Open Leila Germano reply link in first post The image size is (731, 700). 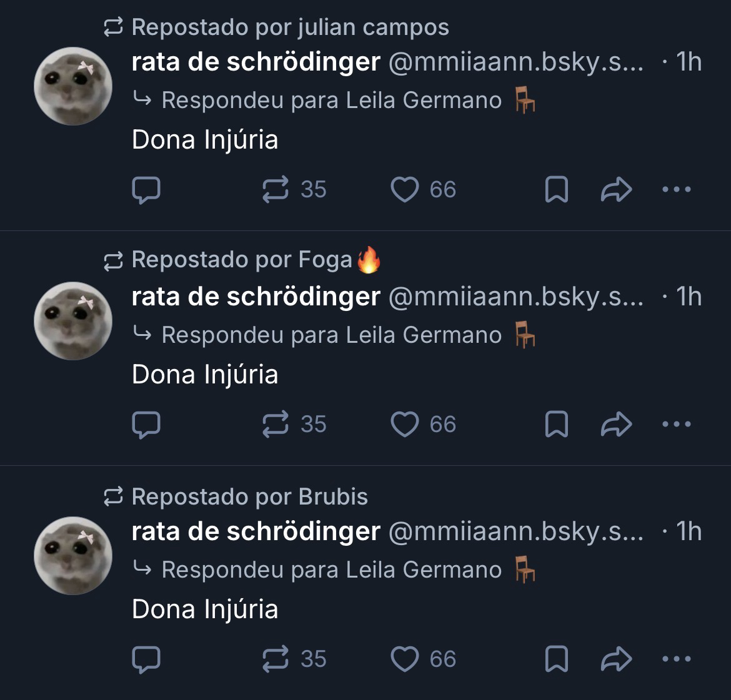click(424, 100)
